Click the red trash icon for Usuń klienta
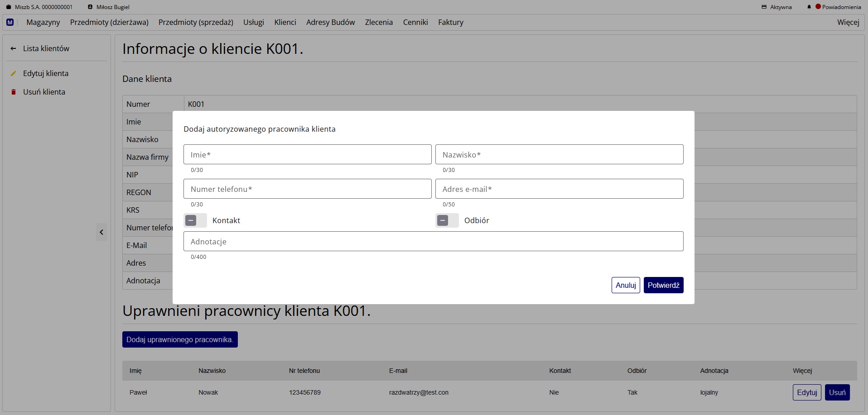This screenshot has width=868, height=415. click(13, 92)
